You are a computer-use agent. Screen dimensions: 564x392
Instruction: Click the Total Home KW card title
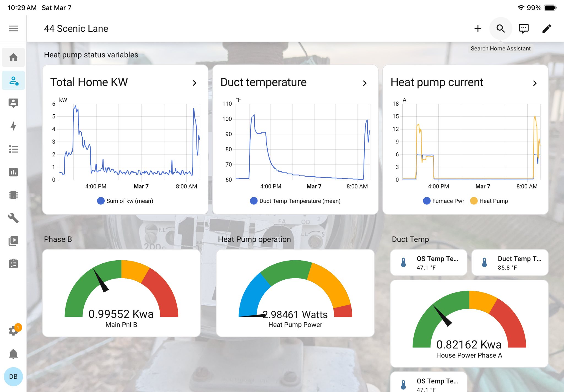89,82
